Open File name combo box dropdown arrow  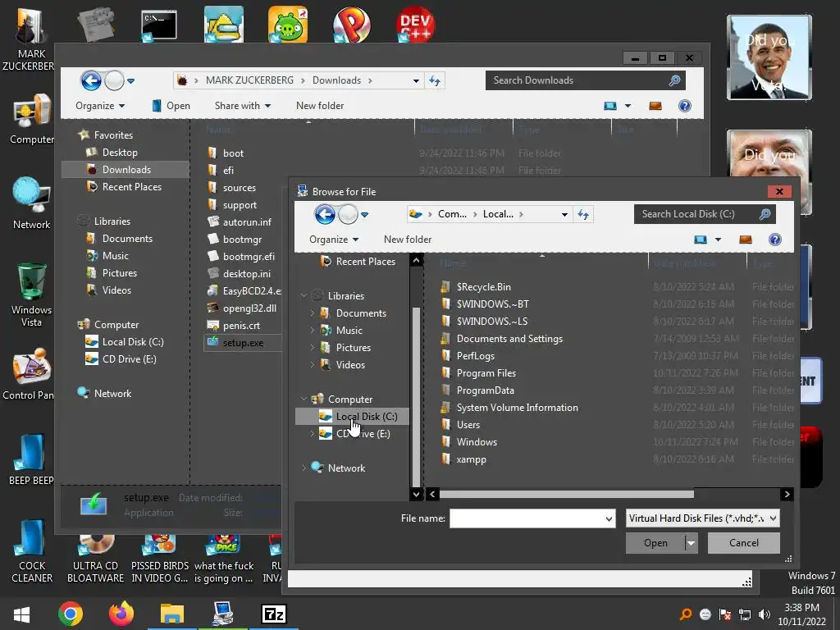[609, 518]
